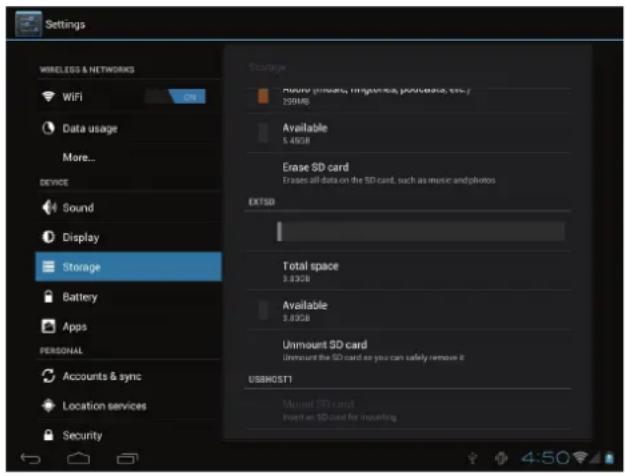Click the Storage list icon
The height and width of the screenshot is (476, 626).
click(48, 266)
